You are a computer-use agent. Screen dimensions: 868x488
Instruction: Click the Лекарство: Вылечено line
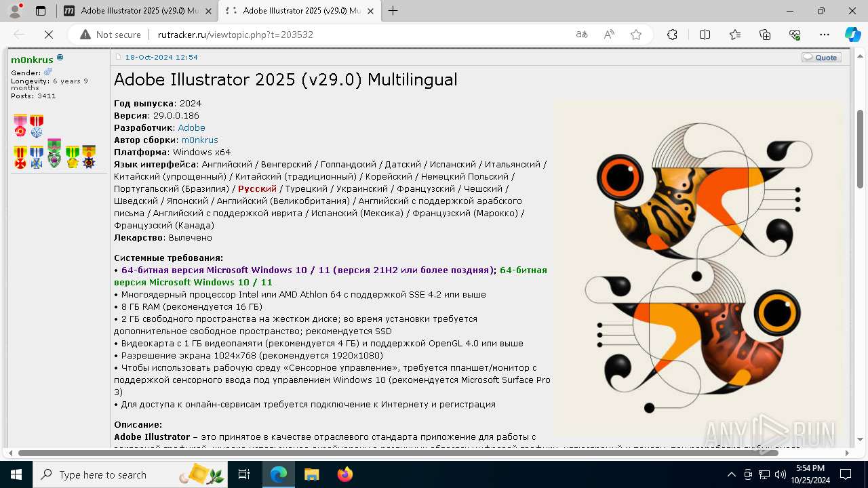tap(163, 238)
